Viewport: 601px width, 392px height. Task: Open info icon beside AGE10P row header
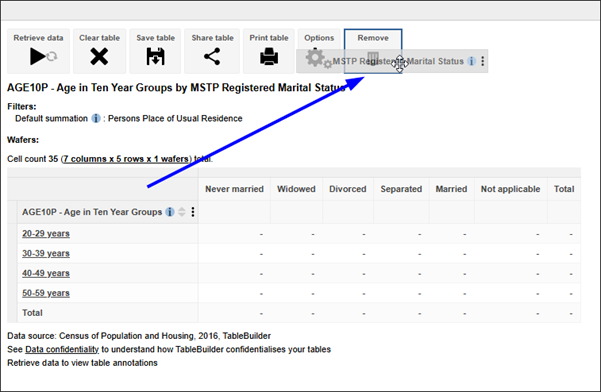170,212
